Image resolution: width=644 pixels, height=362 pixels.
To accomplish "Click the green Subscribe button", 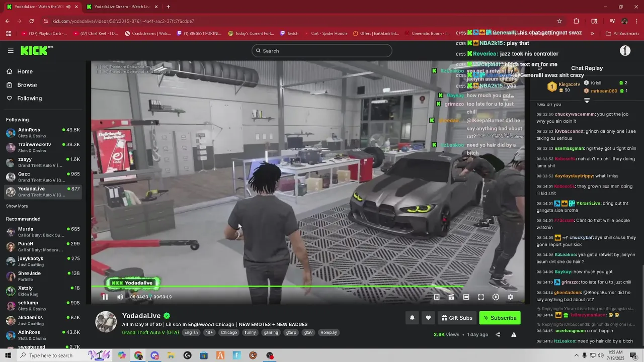I will tap(500, 318).
